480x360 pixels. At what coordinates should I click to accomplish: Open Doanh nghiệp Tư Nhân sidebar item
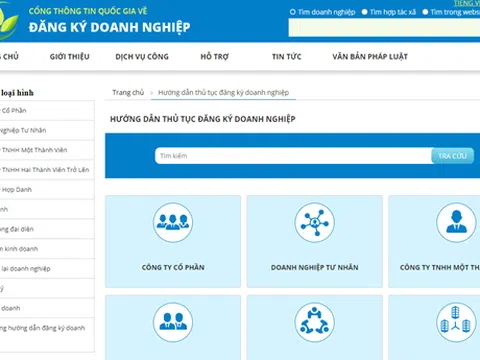(x=47, y=130)
